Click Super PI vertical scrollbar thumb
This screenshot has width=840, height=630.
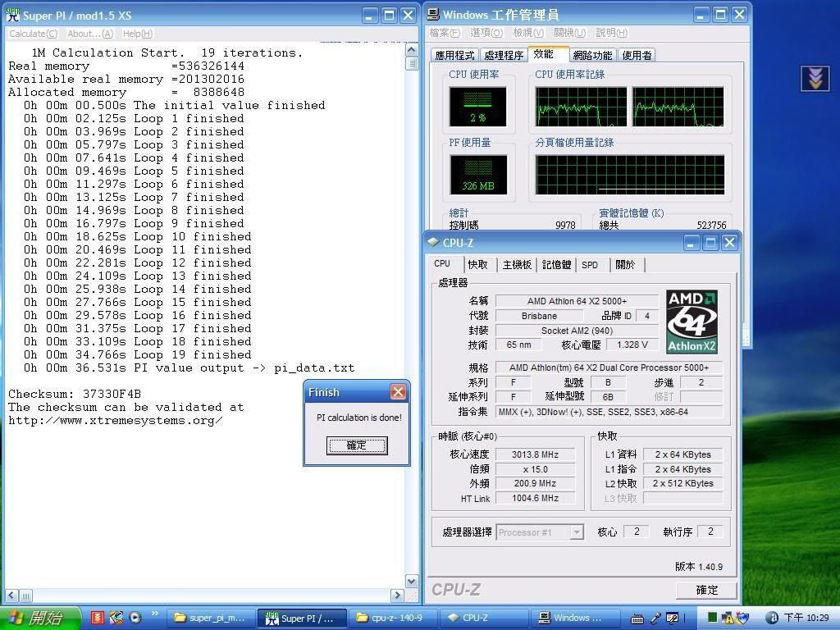point(412,63)
